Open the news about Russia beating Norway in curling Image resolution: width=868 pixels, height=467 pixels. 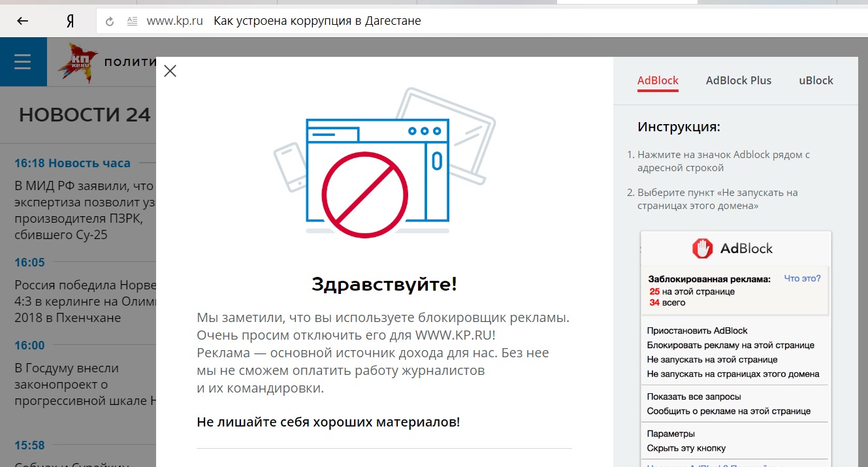click(x=86, y=302)
